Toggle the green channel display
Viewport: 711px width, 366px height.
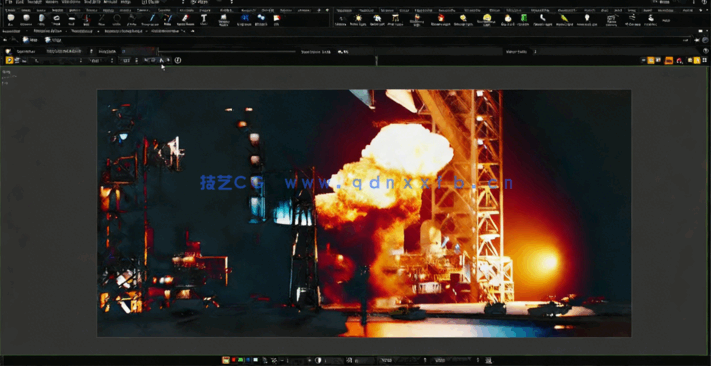[240, 360]
